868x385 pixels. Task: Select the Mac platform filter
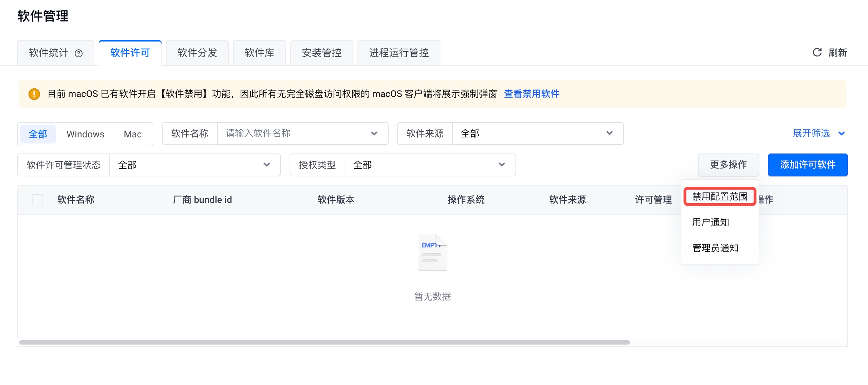click(x=133, y=134)
